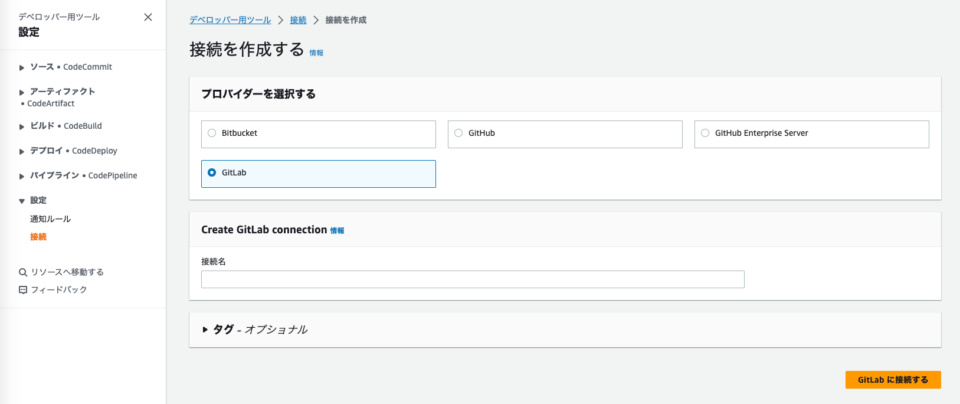
Task: Click the フィードバック comment icon
Action: pos(23,290)
